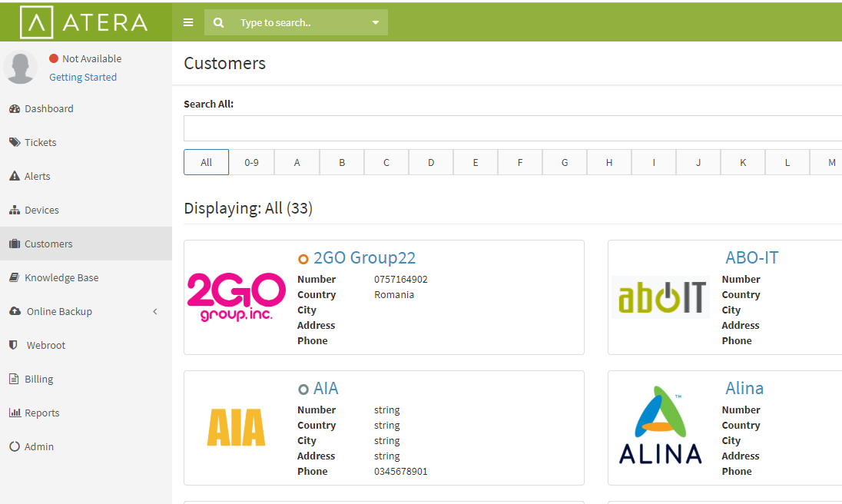Filter customers by 0-9
Screen dimensions: 842x504
[x=251, y=162]
